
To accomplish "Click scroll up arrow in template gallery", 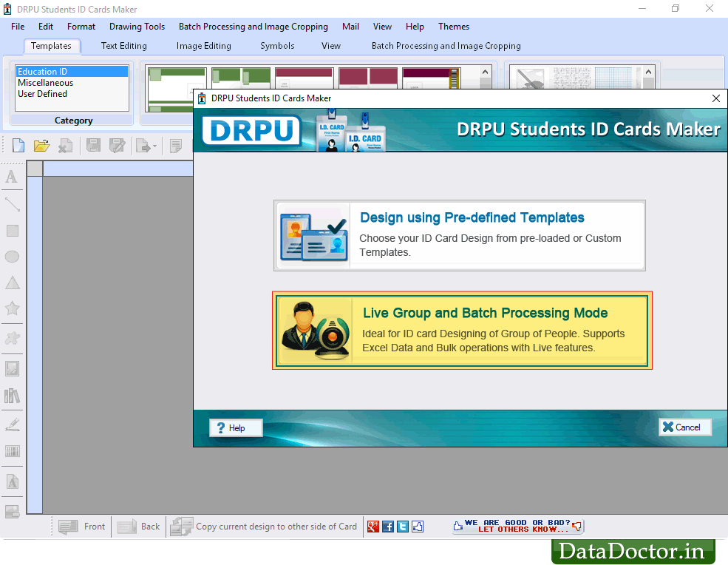I will pyautogui.click(x=485, y=72).
